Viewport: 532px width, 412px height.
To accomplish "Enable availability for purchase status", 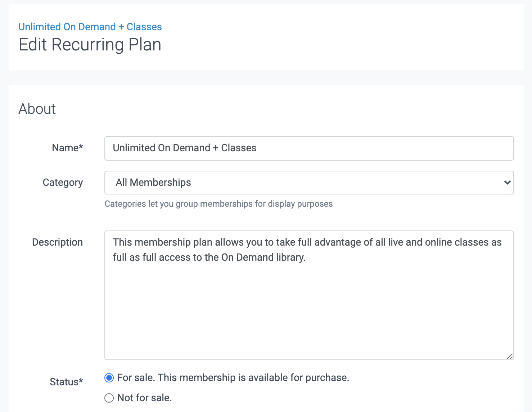I will pyautogui.click(x=109, y=378).
